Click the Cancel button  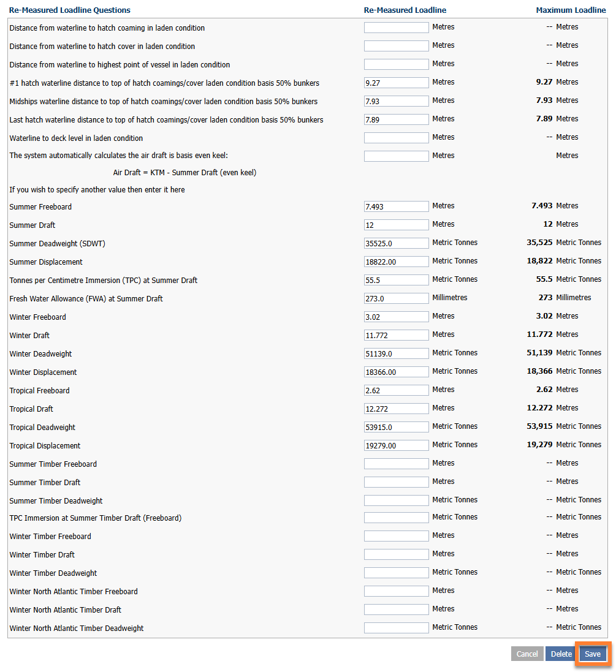[527, 654]
